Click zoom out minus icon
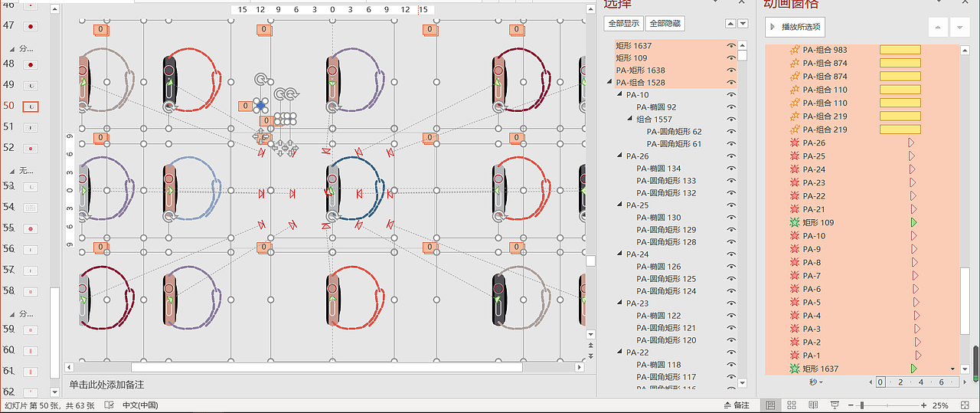 click(851, 405)
